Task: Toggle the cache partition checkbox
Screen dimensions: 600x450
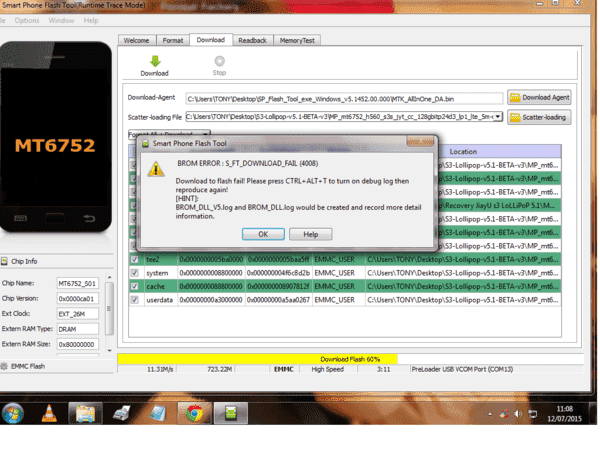Action: (x=134, y=286)
